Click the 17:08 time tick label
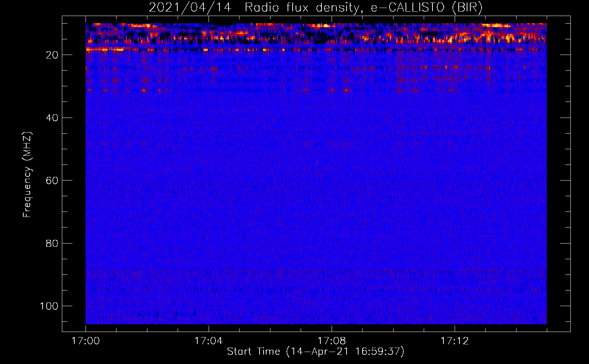 332,341
